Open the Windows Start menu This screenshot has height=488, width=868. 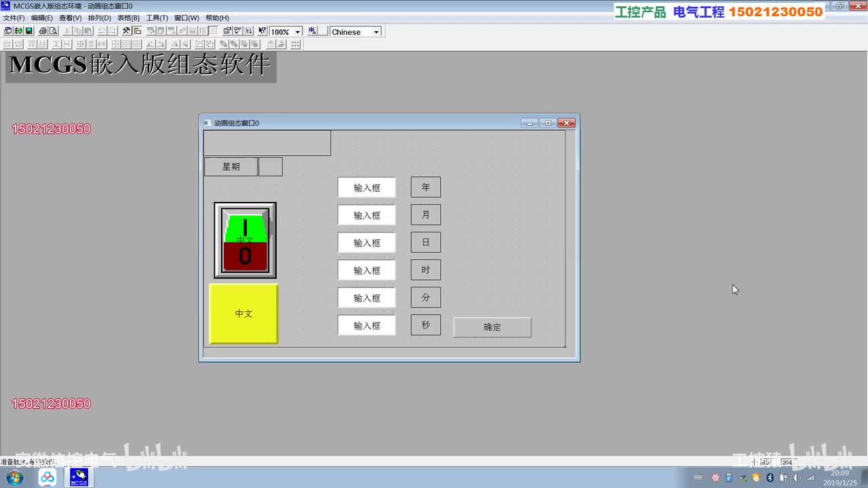[x=14, y=478]
